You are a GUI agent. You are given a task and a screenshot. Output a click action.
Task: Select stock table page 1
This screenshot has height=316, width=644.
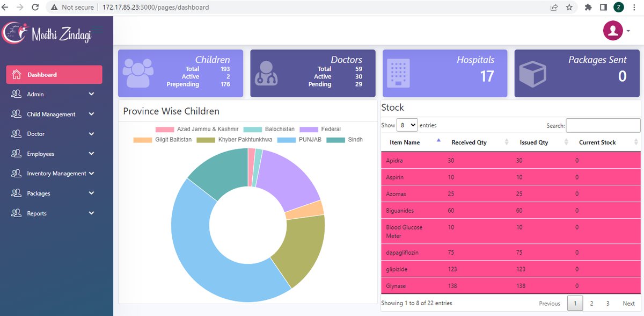575,304
